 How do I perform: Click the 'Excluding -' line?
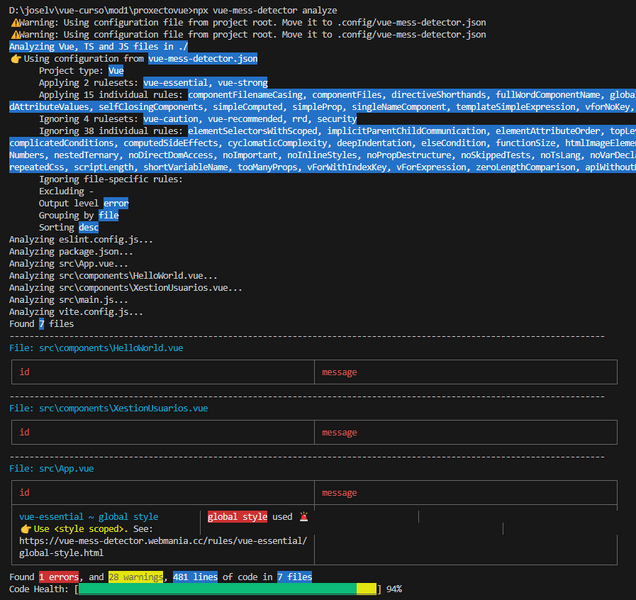(x=66, y=191)
